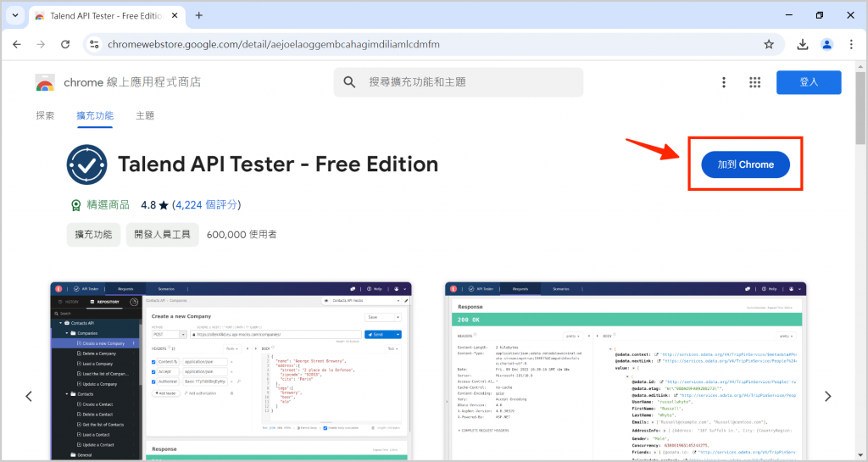Open the tab search dropdown arrow
The image size is (868, 462).
coord(15,15)
